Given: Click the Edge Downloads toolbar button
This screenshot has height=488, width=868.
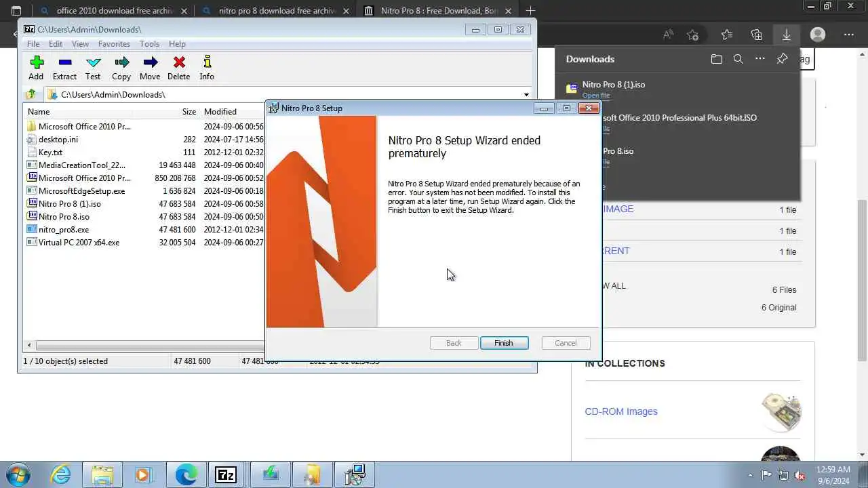Looking at the screenshot, I should click(787, 35).
